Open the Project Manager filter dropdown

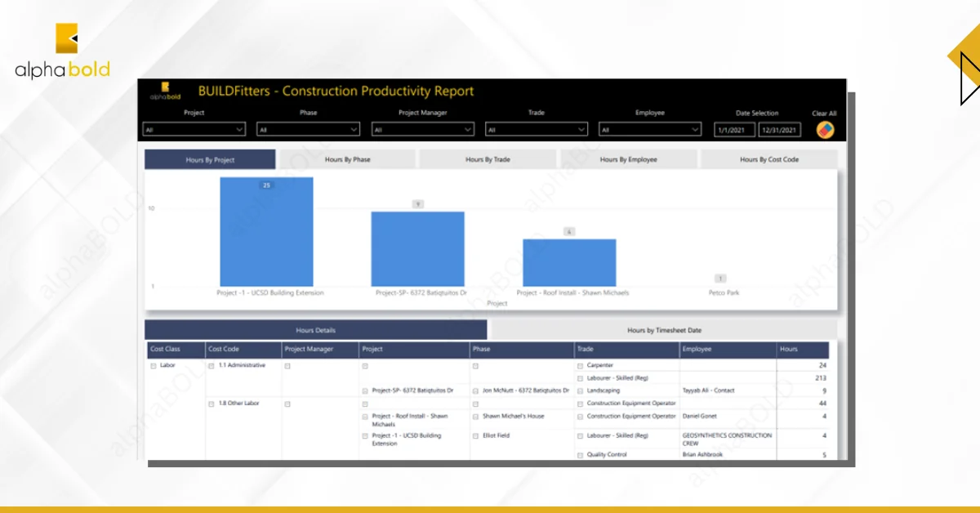click(x=423, y=129)
